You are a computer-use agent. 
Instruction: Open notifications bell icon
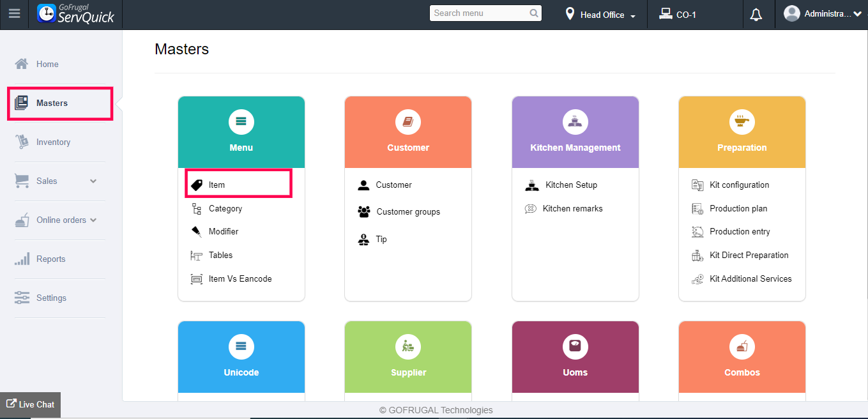[x=756, y=14]
